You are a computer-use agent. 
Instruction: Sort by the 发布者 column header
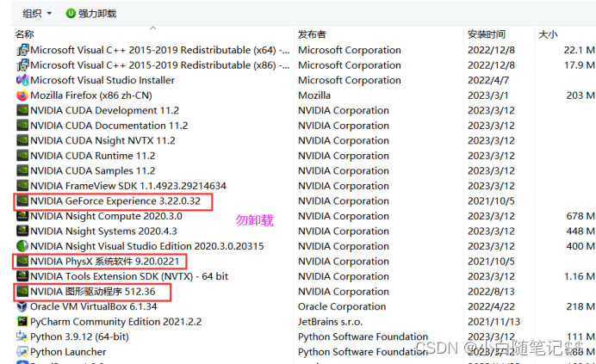pyautogui.click(x=312, y=34)
